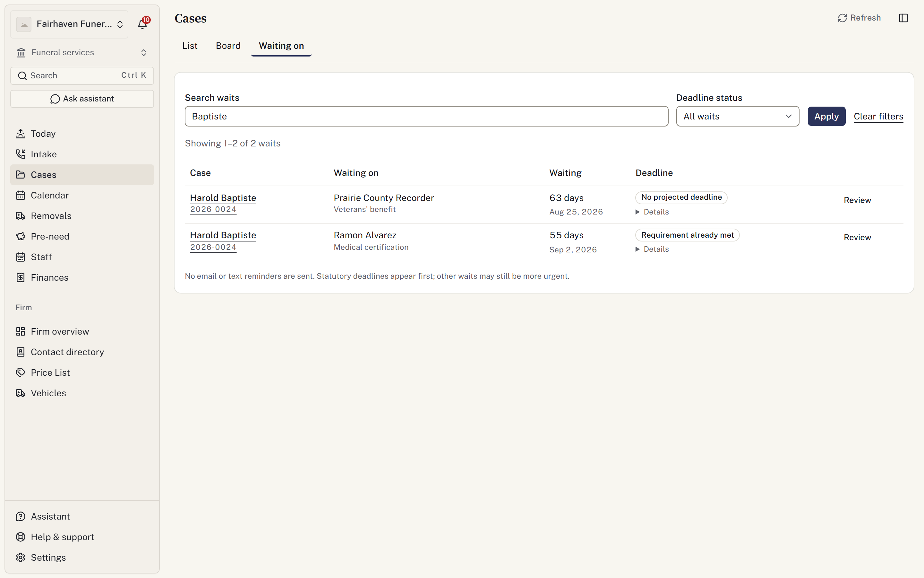The image size is (924, 578).
Task: Switch to the List tab
Action: 190,46
